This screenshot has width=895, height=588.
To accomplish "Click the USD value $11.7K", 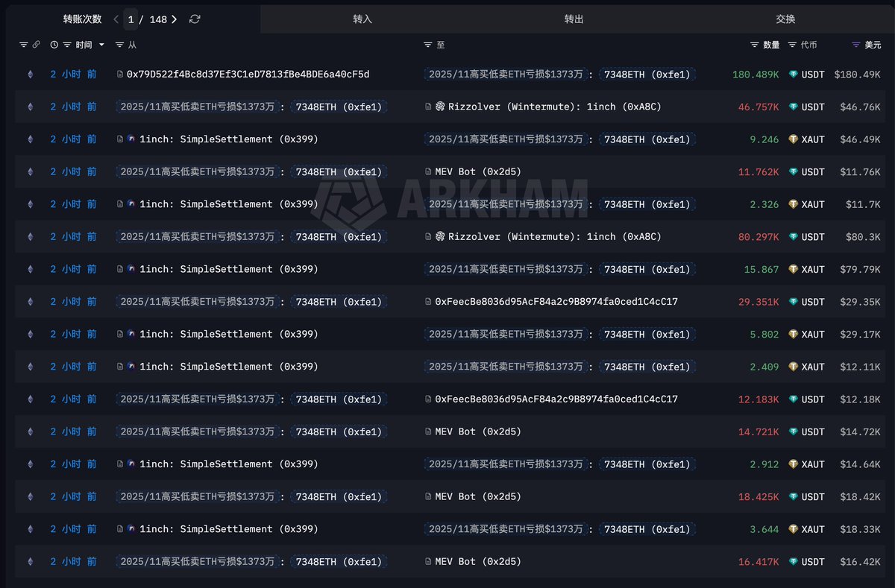I will [863, 204].
